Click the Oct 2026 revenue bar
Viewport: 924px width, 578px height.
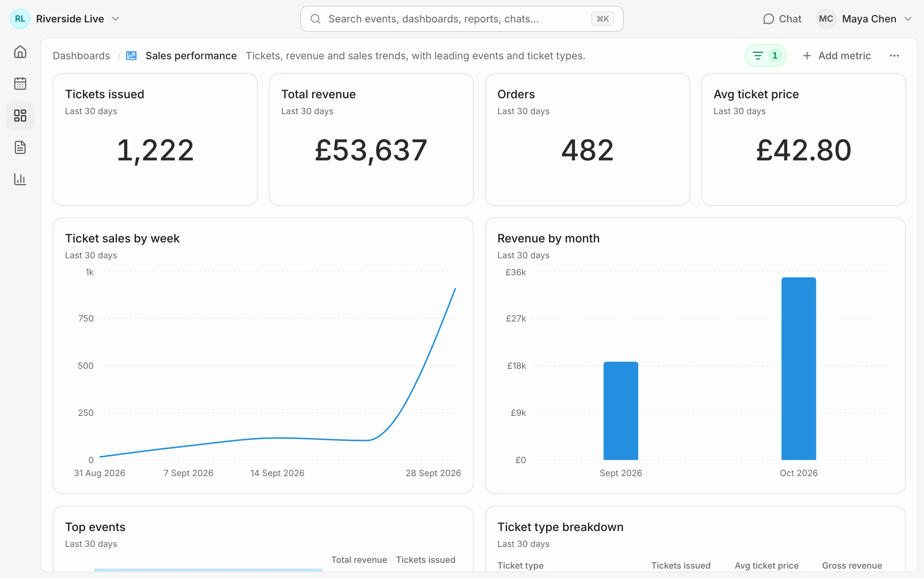click(x=798, y=368)
